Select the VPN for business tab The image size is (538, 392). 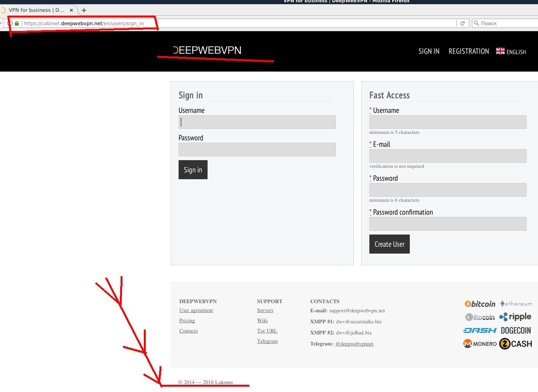click(36, 10)
